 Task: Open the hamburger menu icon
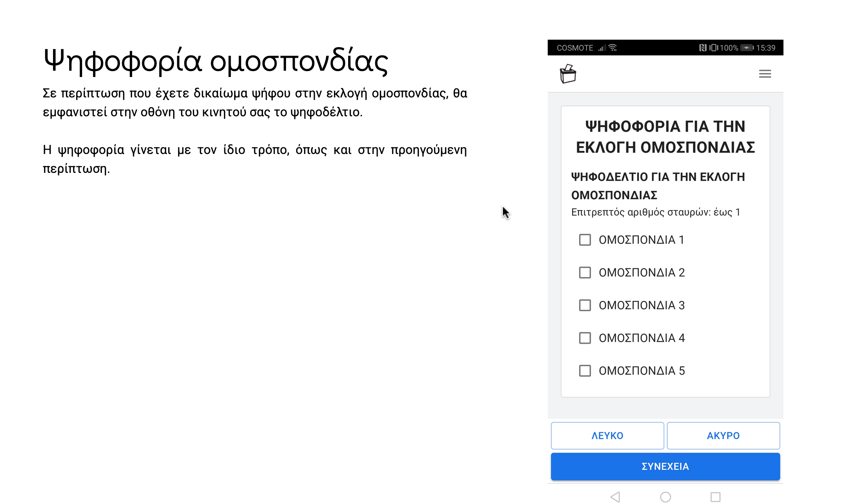[x=765, y=74]
